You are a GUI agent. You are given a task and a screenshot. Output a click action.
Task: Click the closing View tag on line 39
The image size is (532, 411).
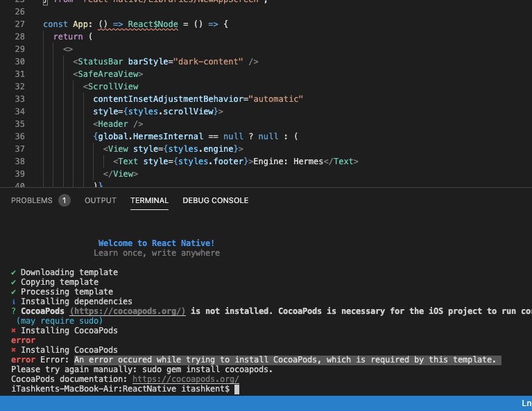121,174
